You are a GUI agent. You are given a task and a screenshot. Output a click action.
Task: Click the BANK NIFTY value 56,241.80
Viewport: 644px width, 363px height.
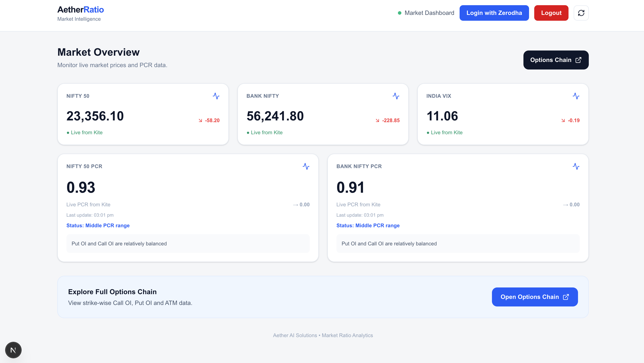point(275,116)
